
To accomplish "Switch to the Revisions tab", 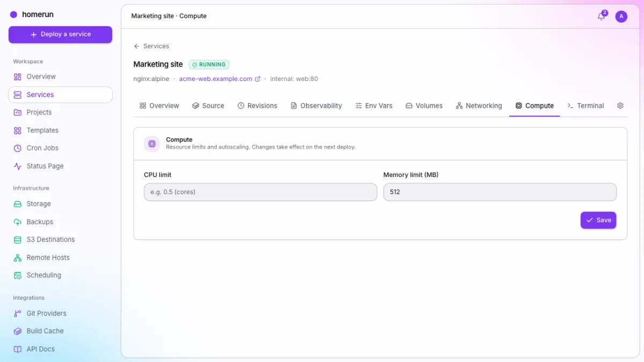I will coord(258,106).
